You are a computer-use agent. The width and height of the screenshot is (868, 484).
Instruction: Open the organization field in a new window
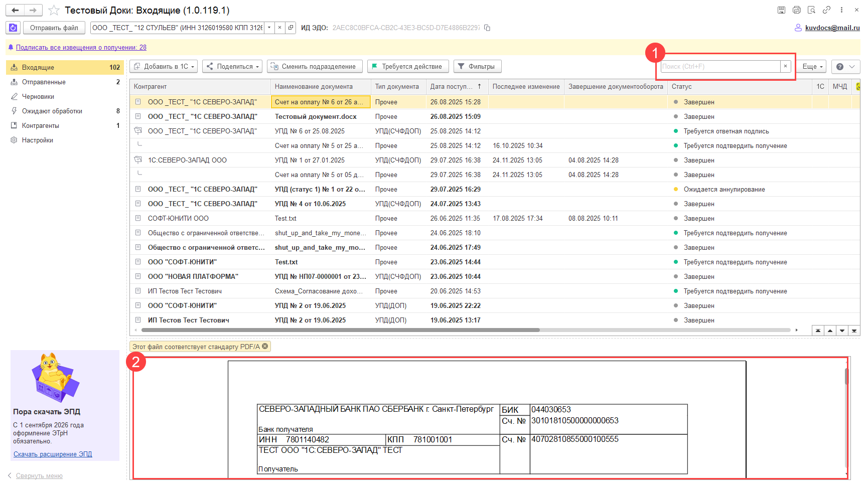[291, 28]
